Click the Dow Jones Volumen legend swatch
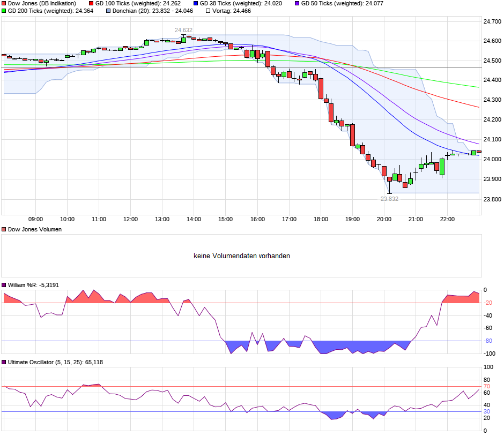 click(x=4, y=230)
